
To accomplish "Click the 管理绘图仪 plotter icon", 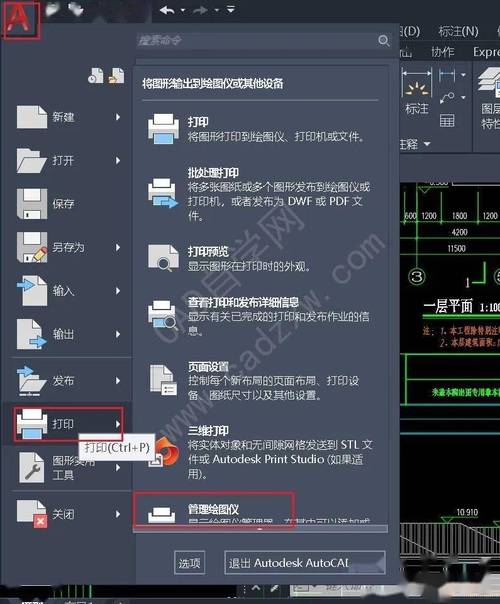I will (162, 515).
